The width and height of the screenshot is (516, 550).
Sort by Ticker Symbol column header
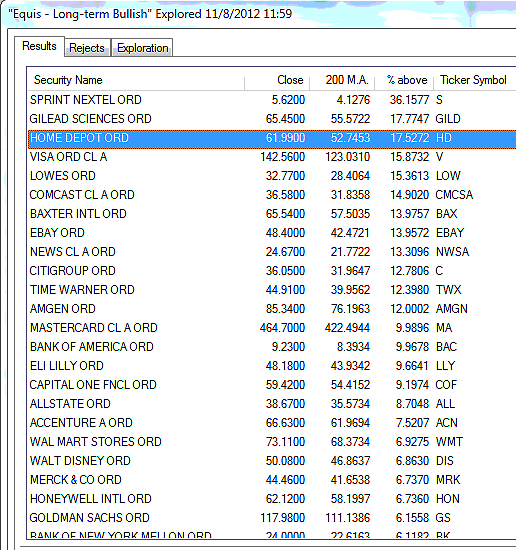click(475, 80)
